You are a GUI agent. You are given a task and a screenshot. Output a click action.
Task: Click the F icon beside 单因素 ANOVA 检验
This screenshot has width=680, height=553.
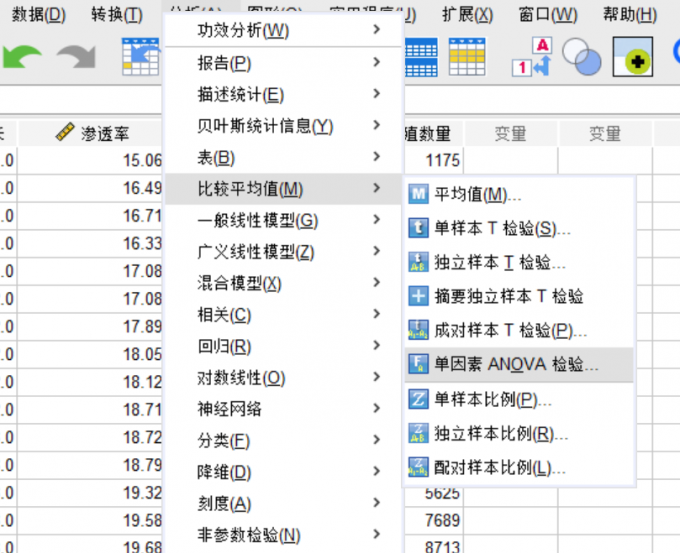(x=418, y=364)
